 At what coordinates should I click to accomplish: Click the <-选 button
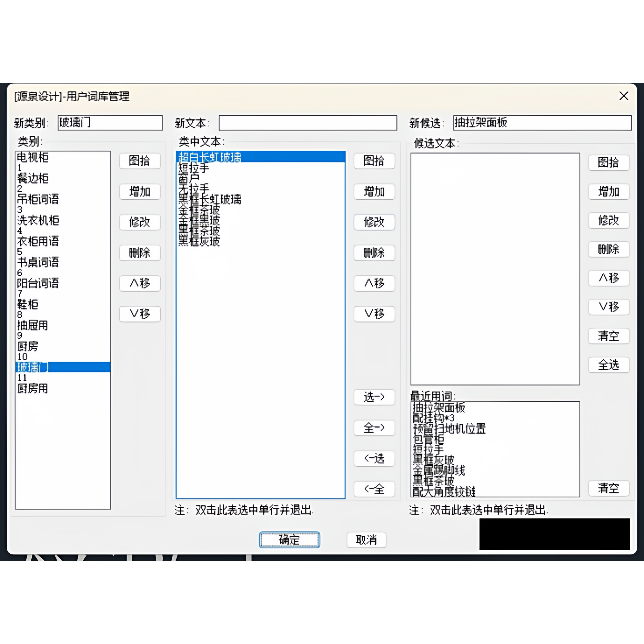[374, 459]
